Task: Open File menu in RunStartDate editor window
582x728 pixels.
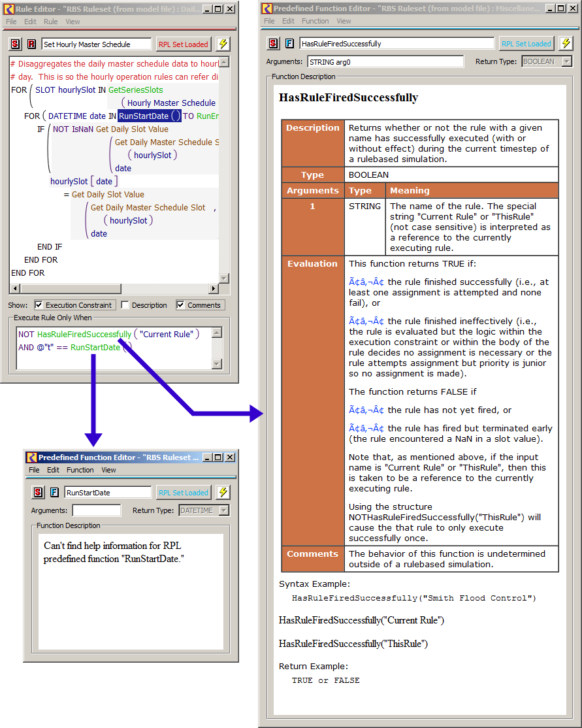Action: click(34, 470)
